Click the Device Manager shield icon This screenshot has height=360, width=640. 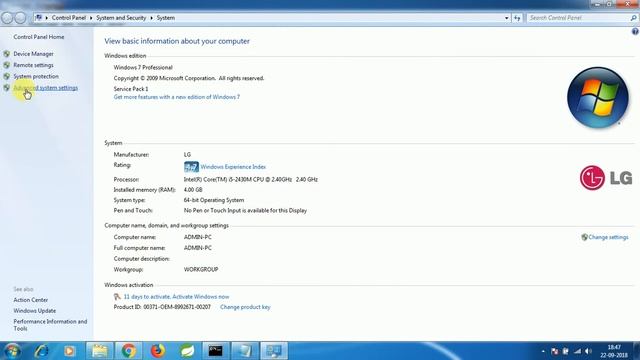pyautogui.click(x=7, y=54)
